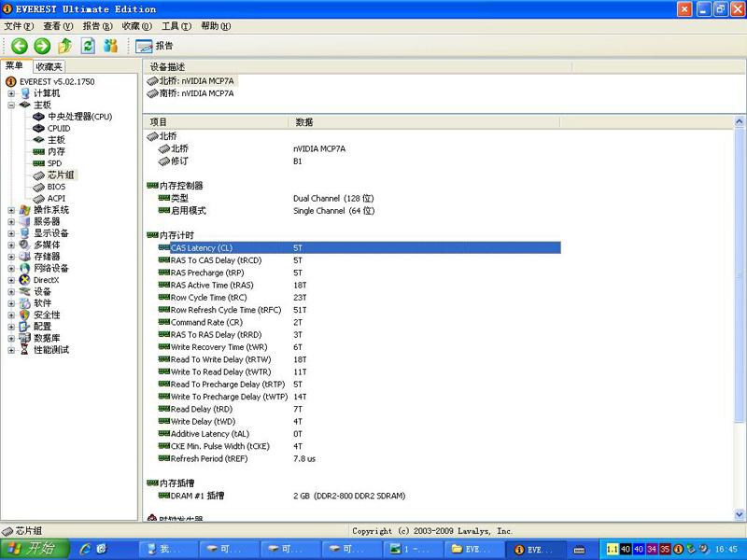
Task: Click the 数据 column header
Action: point(304,122)
